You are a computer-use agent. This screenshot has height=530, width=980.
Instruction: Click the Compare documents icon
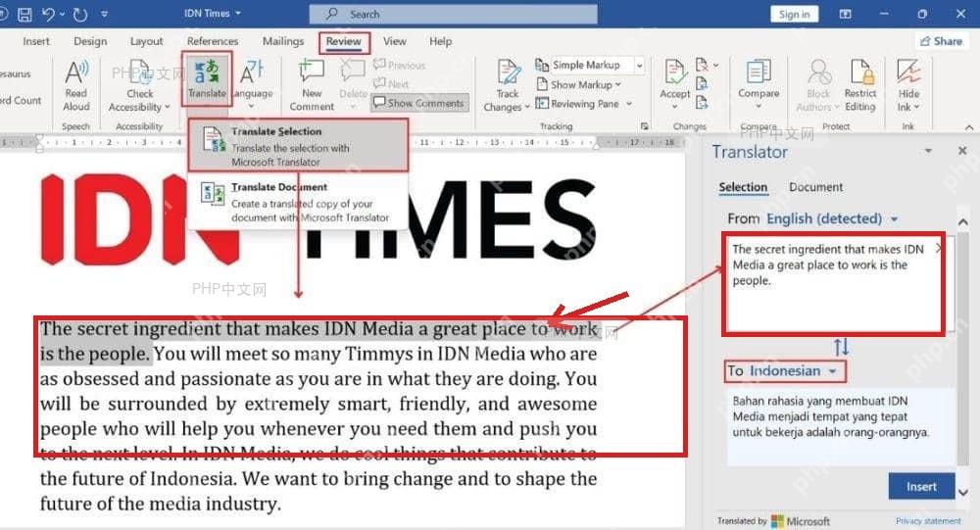tap(759, 72)
